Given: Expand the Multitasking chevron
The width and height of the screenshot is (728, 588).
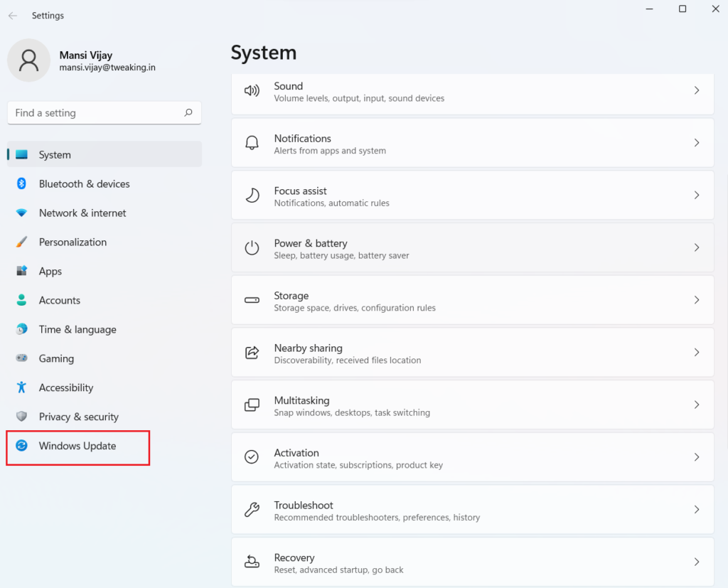Looking at the screenshot, I should [697, 405].
